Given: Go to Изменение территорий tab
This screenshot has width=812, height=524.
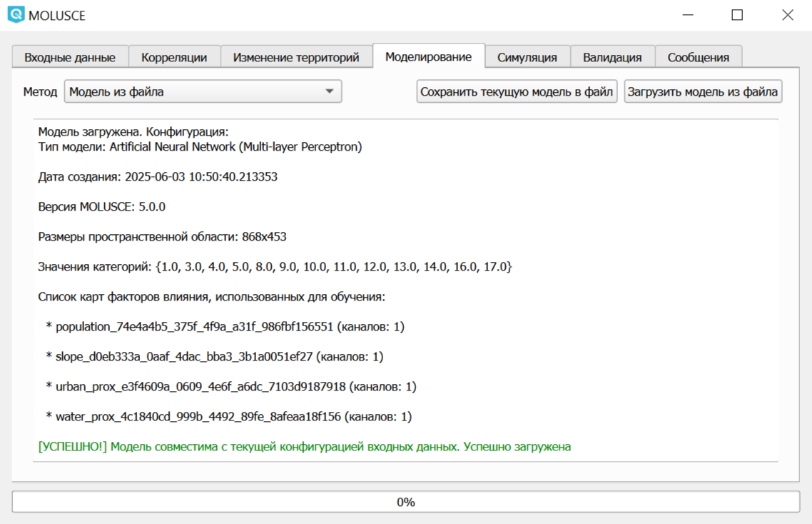Looking at the screenshot, I should (x=295, y=57).
